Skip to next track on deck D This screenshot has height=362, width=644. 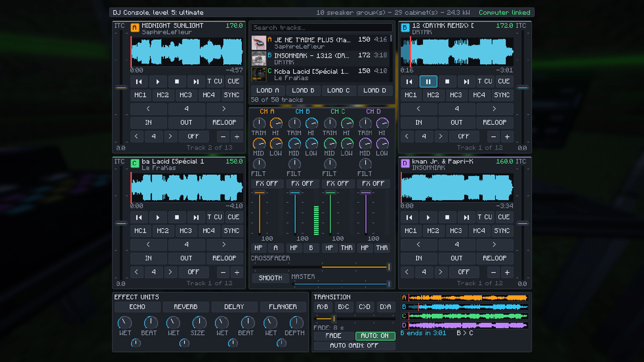466,217
